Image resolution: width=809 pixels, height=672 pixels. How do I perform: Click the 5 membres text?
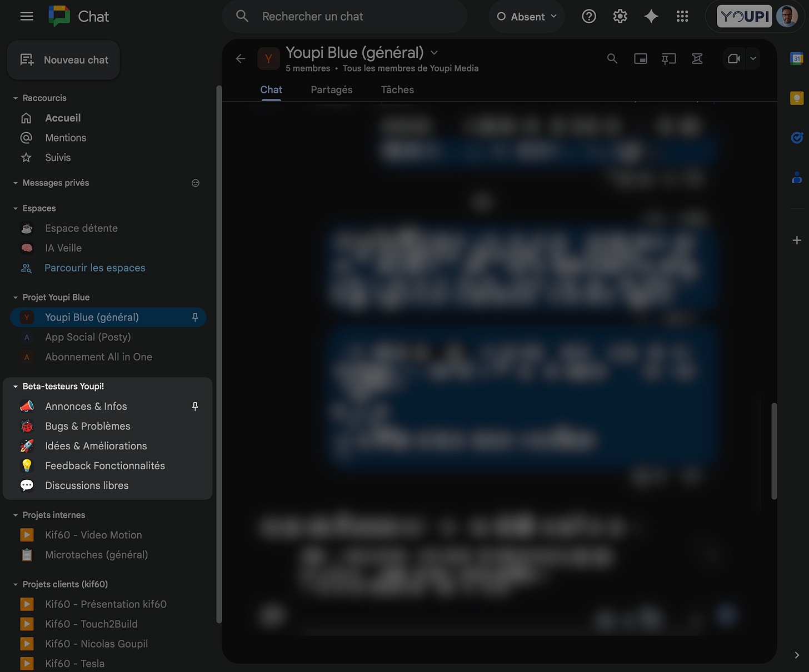click(x=308, y=68)
